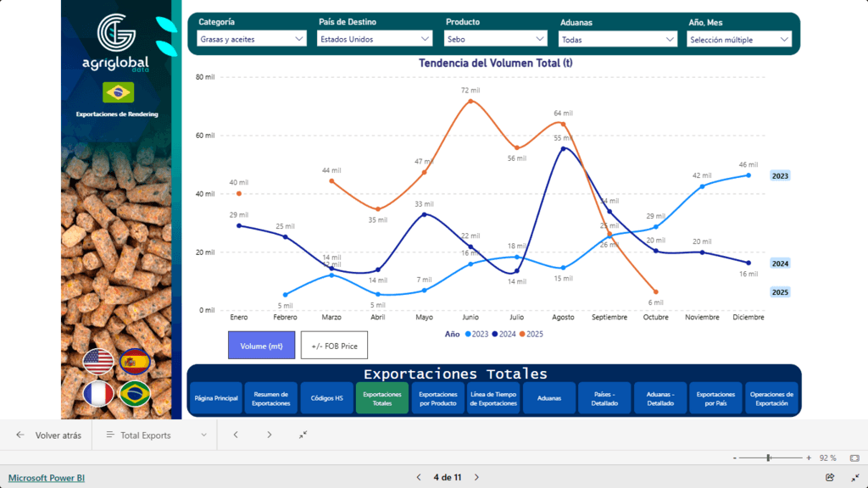The height and width of the screenshot is (488, 868).
Task: Go to next page arrow beside '4 de 11'
Action: pyautogui.click(x=476, y=478)
